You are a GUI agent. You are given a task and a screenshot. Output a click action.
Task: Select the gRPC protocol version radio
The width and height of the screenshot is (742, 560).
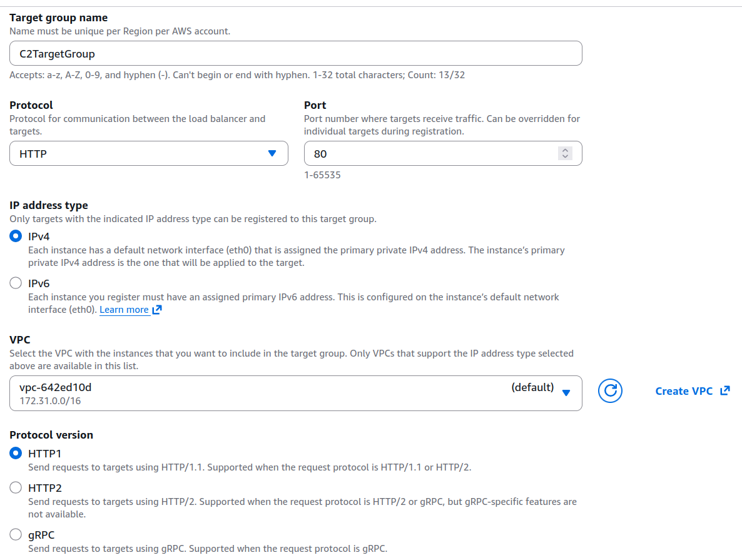pos(16,535)
